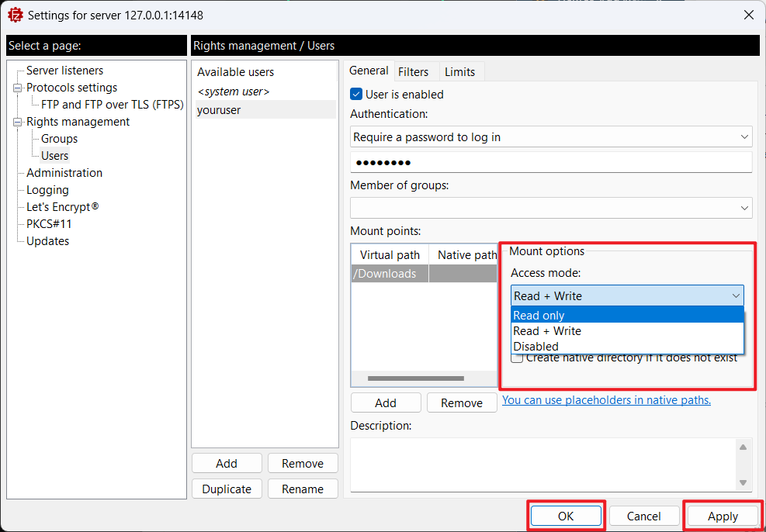Open the Member of groups dropdown
This screenshot has height=532, width=766.
click(550, 208)
